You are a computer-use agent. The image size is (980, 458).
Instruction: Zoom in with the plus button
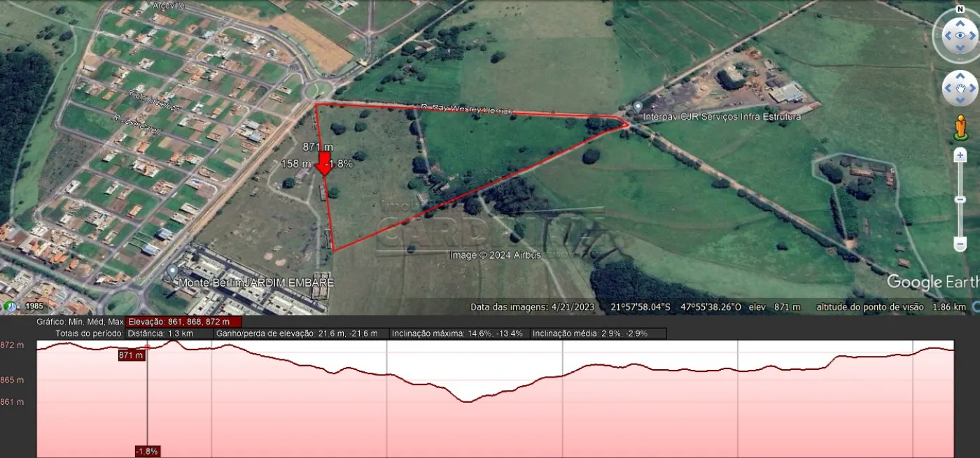click(960, 155)
